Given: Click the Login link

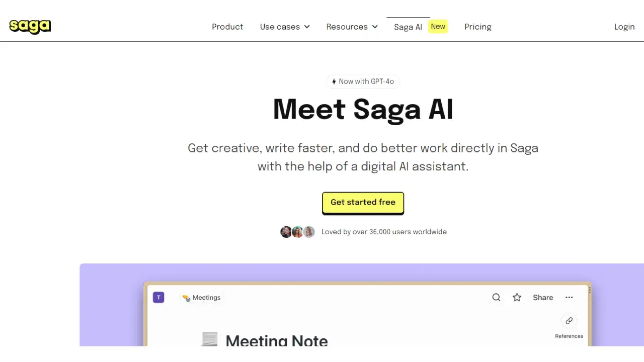Looking at the screenshot, I should click(x=624, y=27).
